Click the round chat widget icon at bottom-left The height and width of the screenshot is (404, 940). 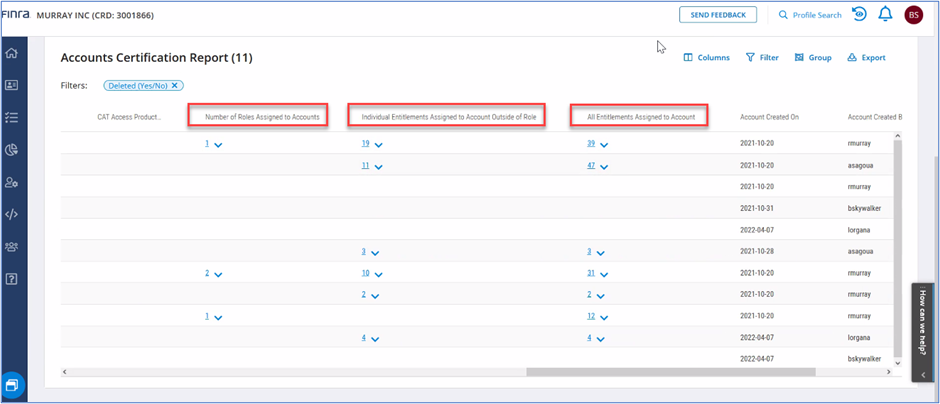[12, 385]
